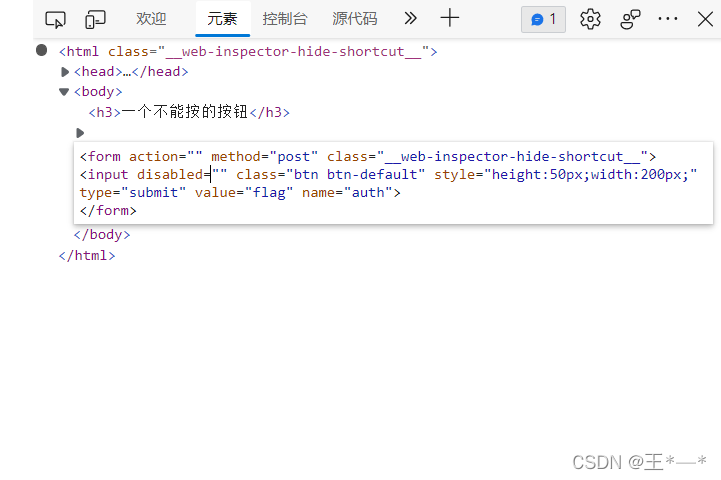This screenshot has height=480, width=721.
Task: Expand the head element node
Action: 65,72
